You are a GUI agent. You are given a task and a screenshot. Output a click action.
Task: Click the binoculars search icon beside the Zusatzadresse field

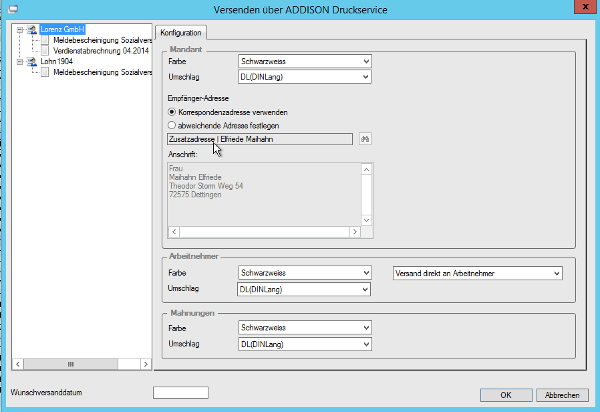(365, 139)
